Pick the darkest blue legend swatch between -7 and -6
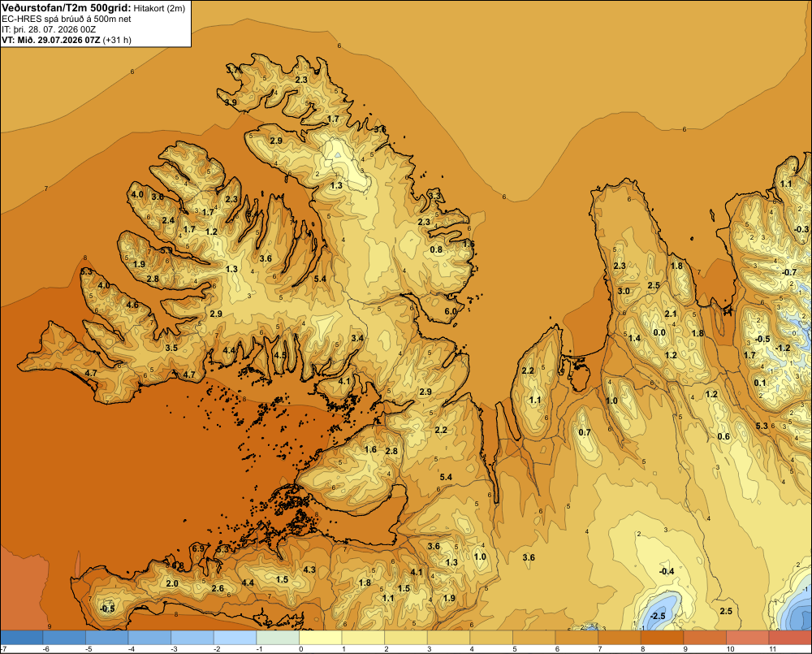This screenshot has height=654, width=812. tap(22, 638)
